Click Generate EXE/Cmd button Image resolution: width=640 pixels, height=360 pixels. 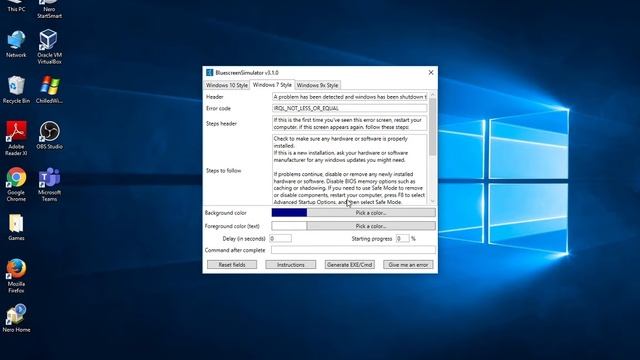click(350, 264)
